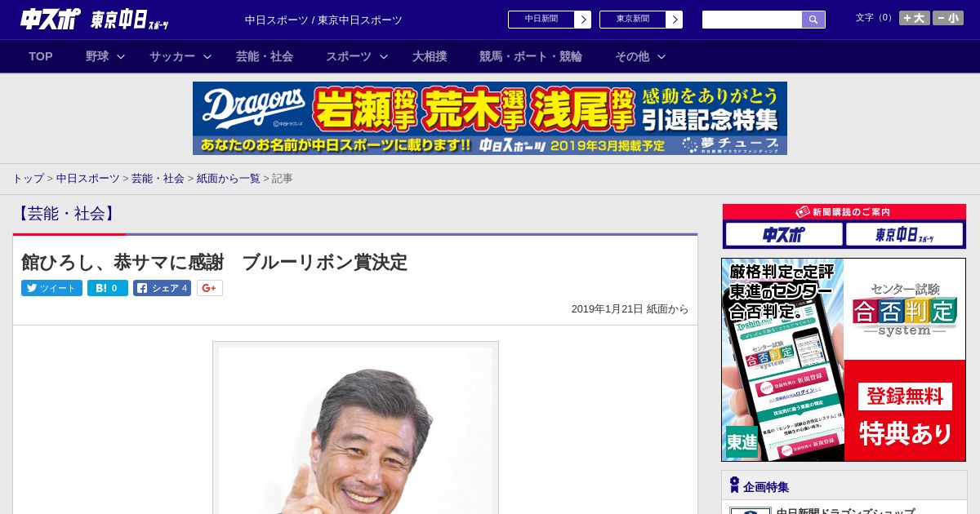
Task: Go to the TOP menu item
Action: [x=41, y=56]
